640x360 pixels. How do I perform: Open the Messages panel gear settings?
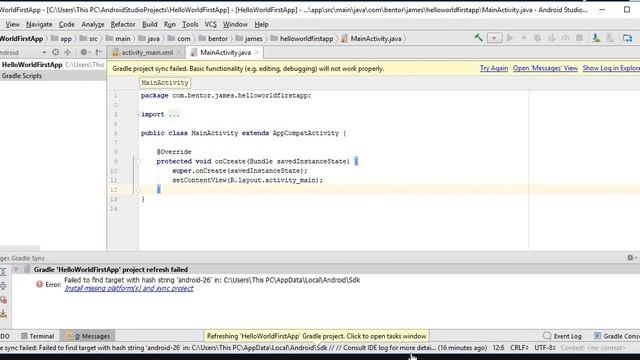(631, 258)
